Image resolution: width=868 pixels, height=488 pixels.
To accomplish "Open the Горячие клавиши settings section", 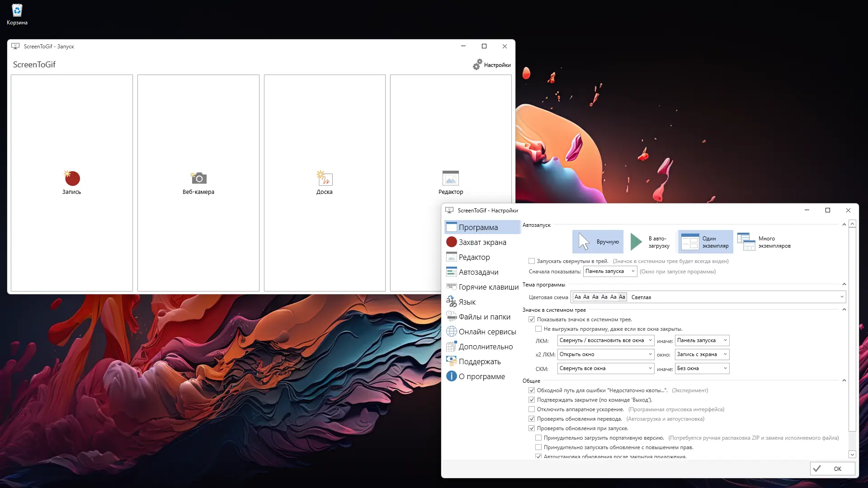I will point(488,287).
